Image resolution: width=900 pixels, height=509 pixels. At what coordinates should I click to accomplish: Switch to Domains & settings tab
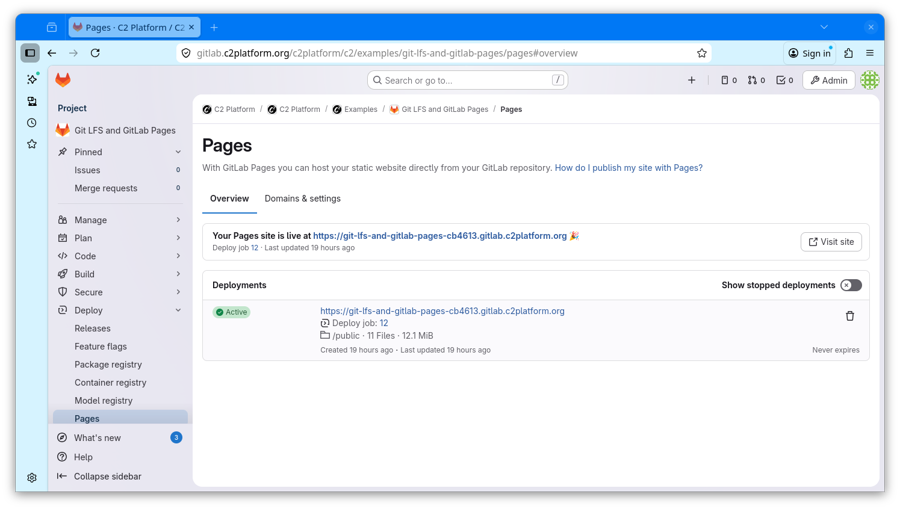[x=302, y=199]
